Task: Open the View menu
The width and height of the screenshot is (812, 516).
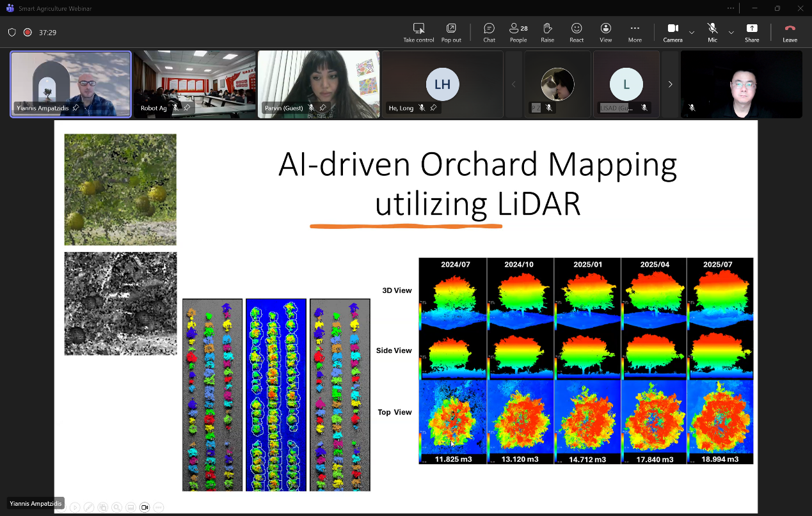Action: [605, 32]
